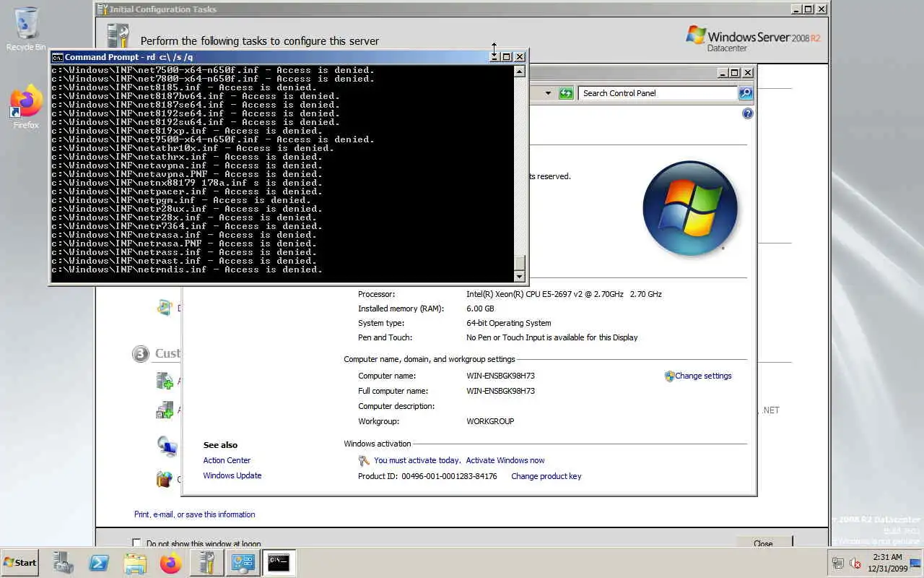Switch to the Control Panel System taskbar button
Image resolution: width=924 pixels, height=578 pixels.
(243, 563)
